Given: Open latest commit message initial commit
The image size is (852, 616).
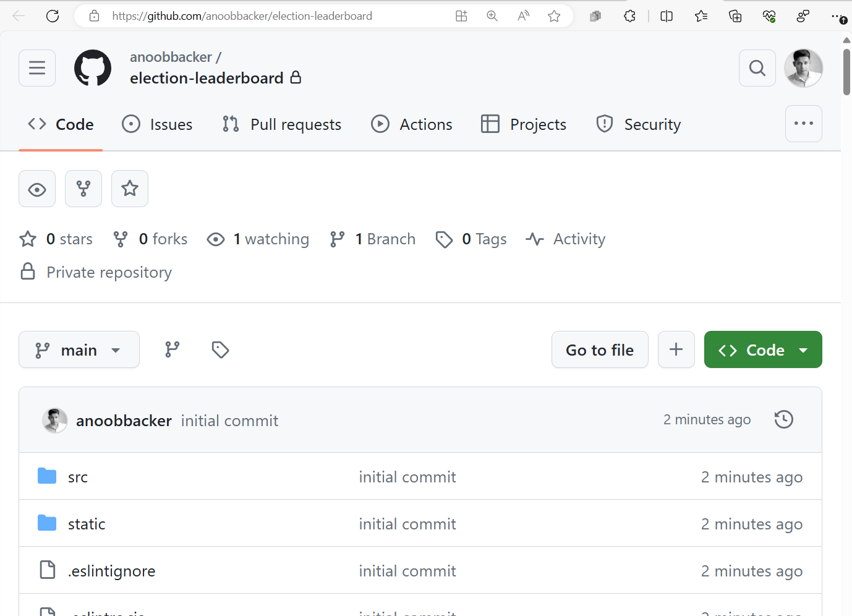Looking at the screenshot, I should pyautogui.click(x=229, y=421).
